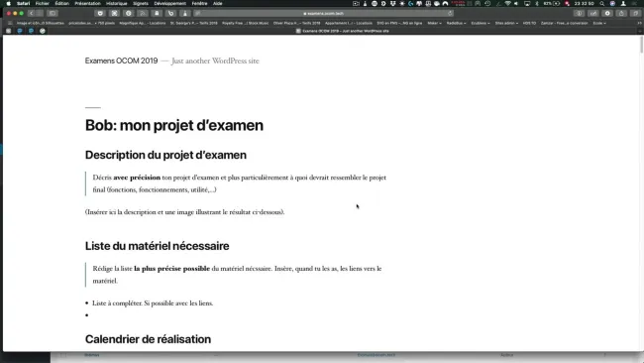
Task: Open the SVG en PNG bookmark
Action: pyautogui.click(x=399, y=23)
